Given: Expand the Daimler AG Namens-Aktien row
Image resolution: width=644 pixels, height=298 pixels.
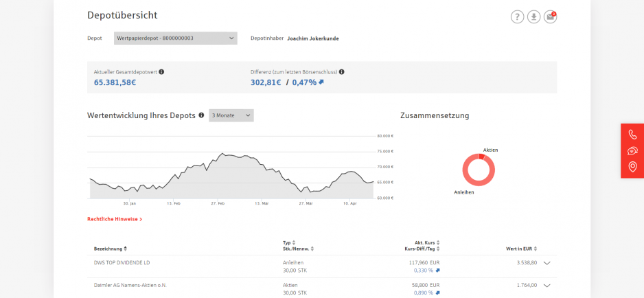Looking at the screenshot, I should tap(547, 285).
